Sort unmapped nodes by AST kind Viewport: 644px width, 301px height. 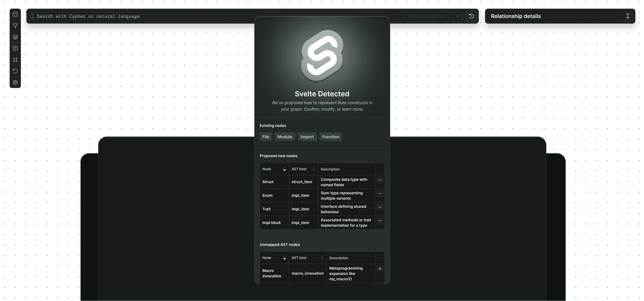(322, 258)
